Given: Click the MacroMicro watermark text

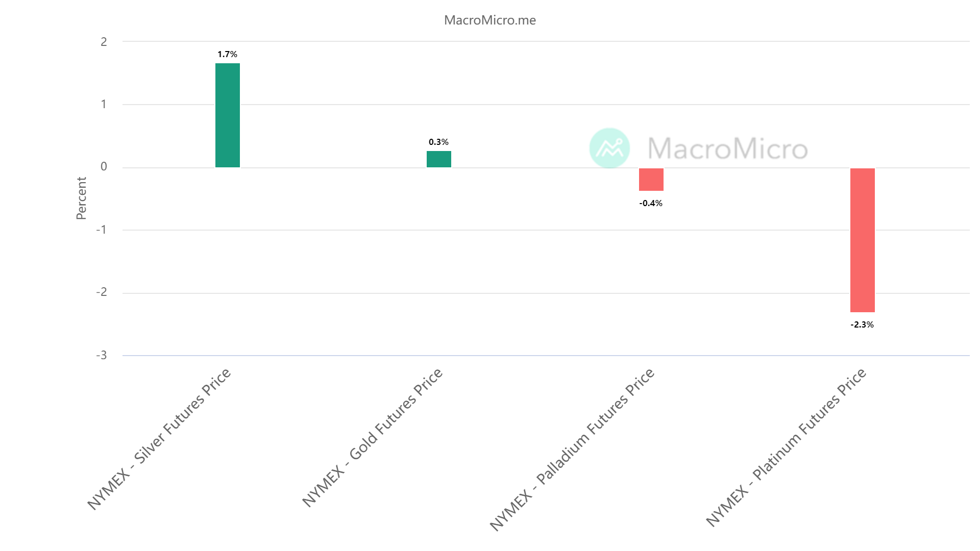Looking at the screenshot, I should pyautogui.click(x=727, y=148).
